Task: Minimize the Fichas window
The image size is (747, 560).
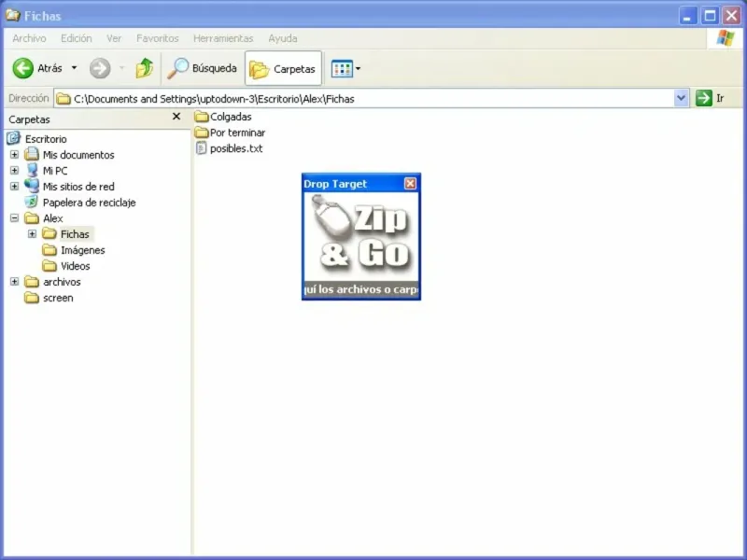Action: click(x=687, y=16)
